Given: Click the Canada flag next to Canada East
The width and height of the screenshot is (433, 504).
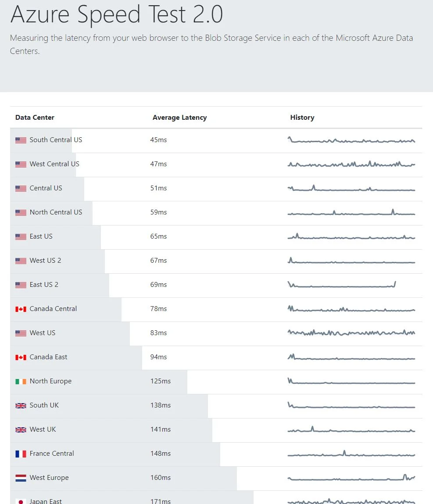Looking at the screenshot, I should tap(21, 357).
